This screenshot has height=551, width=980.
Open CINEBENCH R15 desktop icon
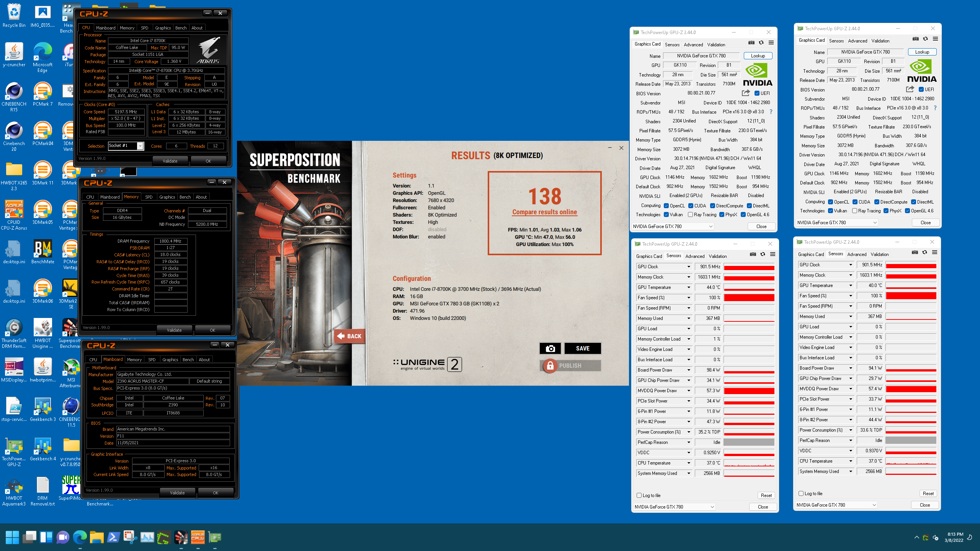(14, 96)
